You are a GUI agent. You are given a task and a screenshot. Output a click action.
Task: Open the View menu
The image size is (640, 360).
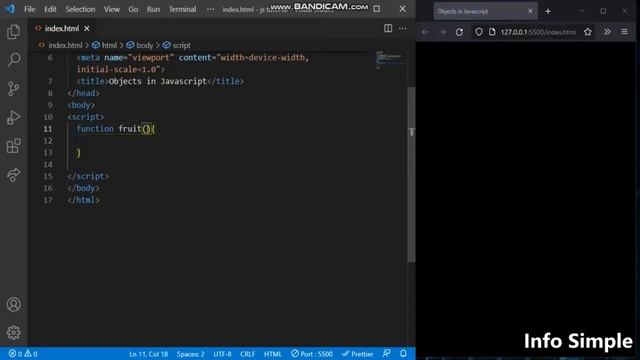111,9
